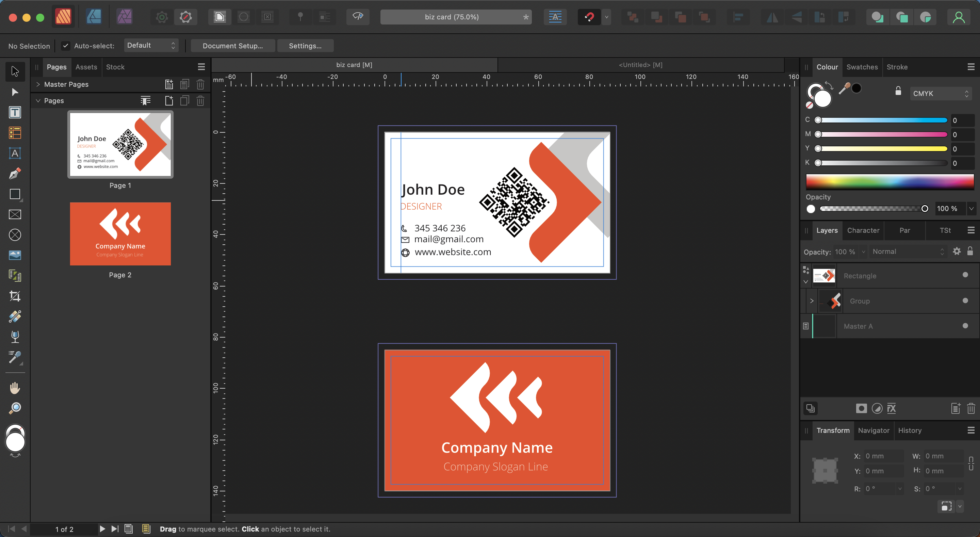980x537 pixels.
Task: Select the Transparency tool
Action: tap(15, 337)
